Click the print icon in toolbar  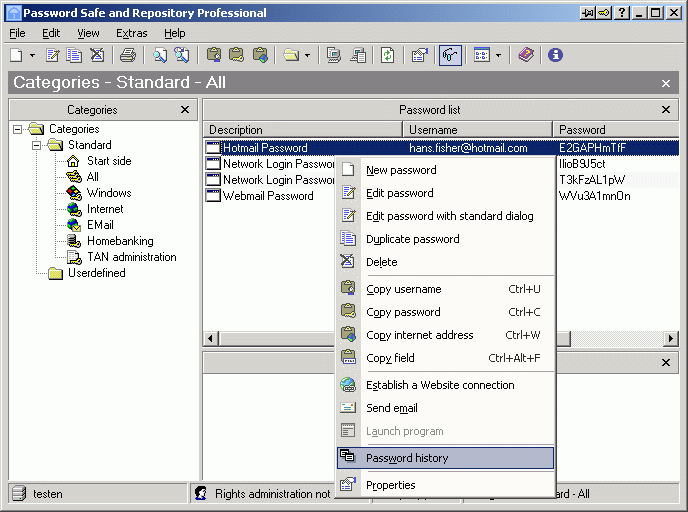(x=128, y=55)
